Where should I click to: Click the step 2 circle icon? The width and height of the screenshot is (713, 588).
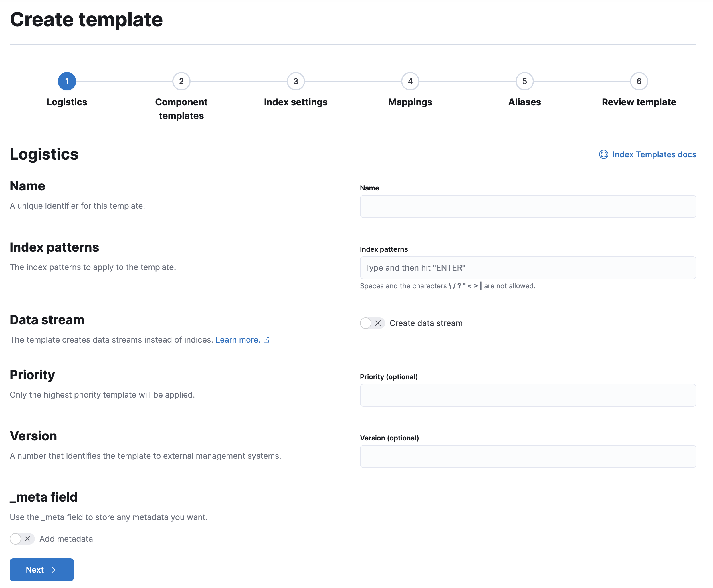pos(181,81)
